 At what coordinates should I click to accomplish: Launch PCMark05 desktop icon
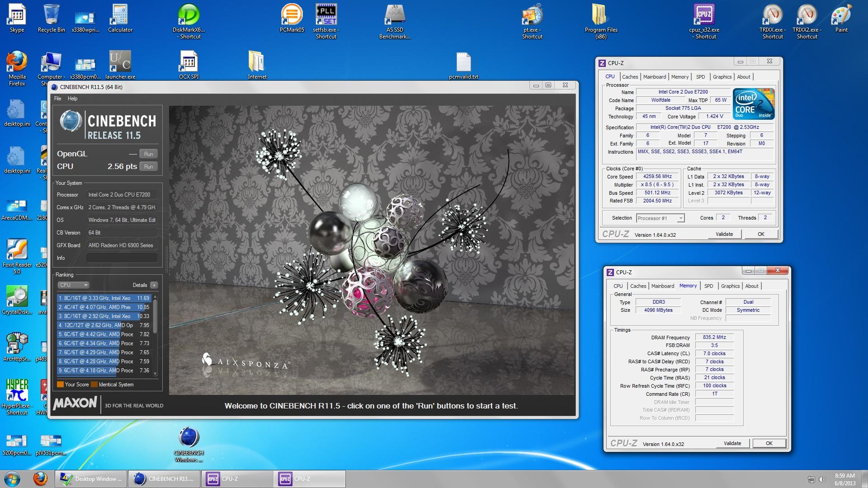coord(292,19)
